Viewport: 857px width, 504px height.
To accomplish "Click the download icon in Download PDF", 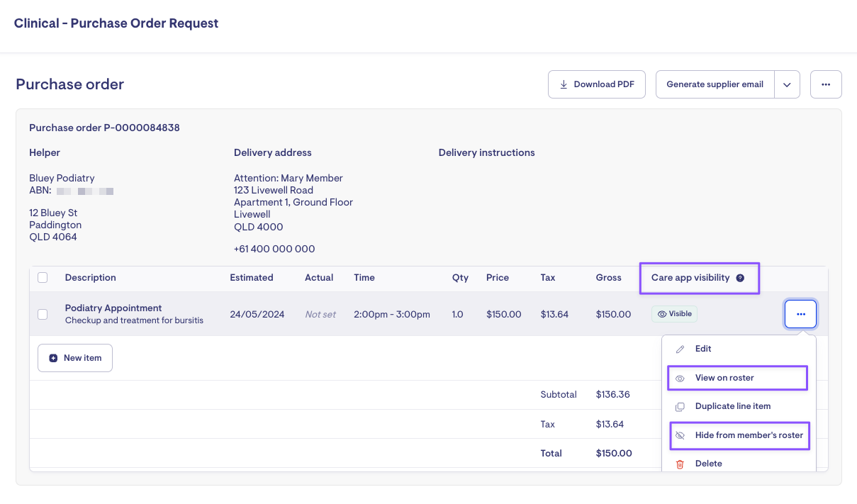I will pyautogui.click(x=564, y=84).
